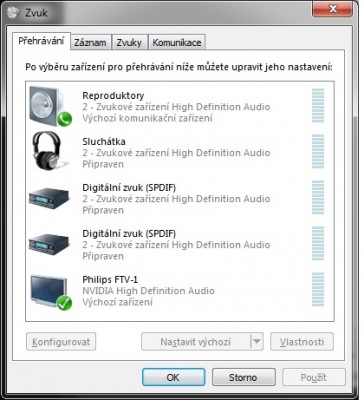Select the Philips FTV-1 device name

[x=110, y=279]
